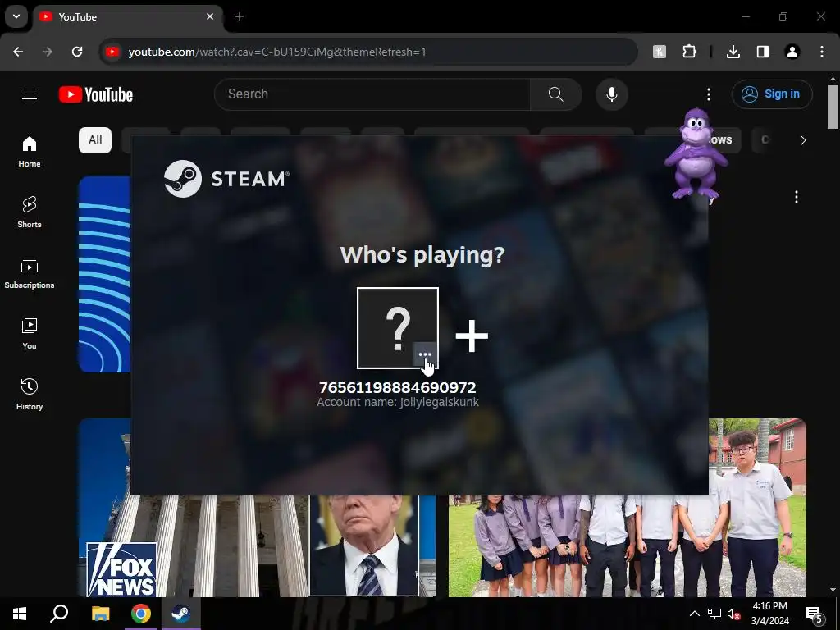The image size is (840, 630).
Task: Click Steam ID 76561198884690972
Action: click(x=398, y=387)
